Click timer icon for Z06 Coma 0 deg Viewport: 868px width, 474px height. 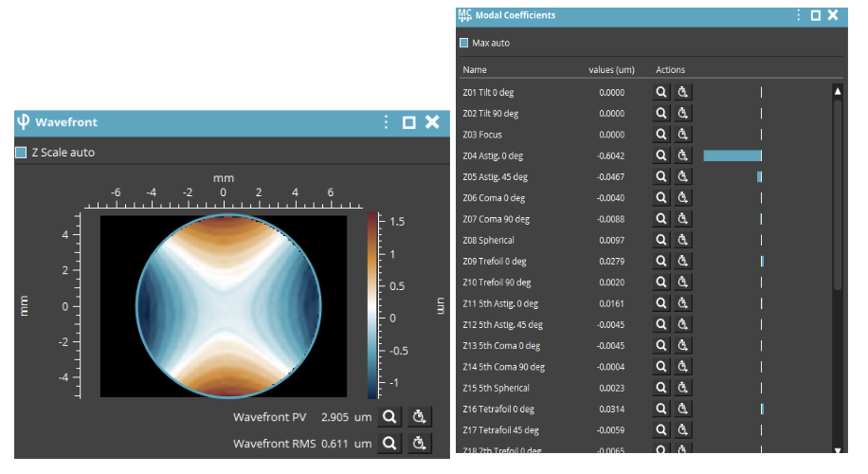pyautogui.click(x=683, y=198)
